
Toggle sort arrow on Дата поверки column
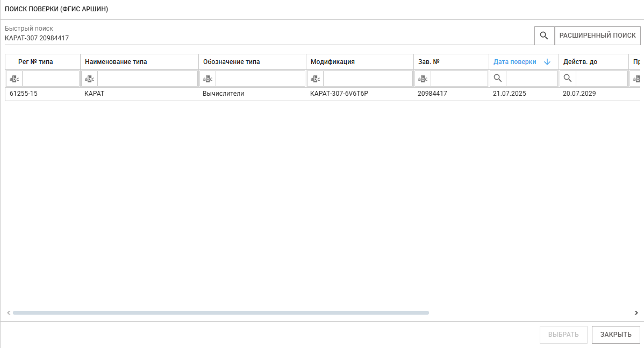[x=547, y=62]
